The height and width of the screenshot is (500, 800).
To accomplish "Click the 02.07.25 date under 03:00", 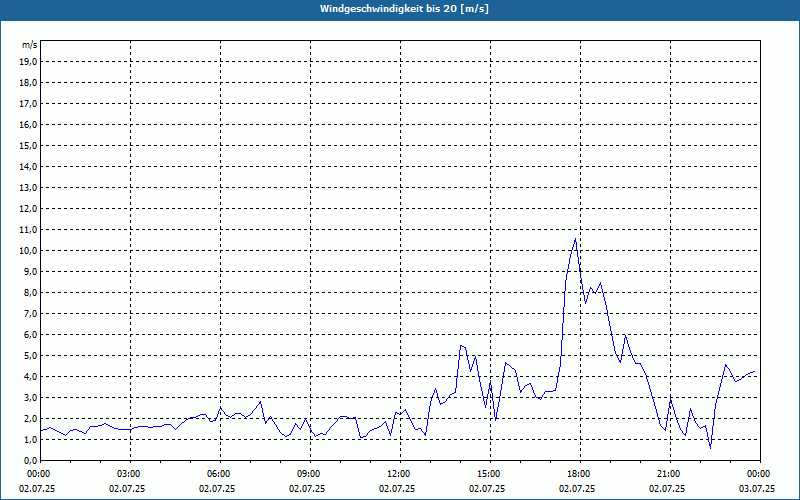I will click(127, 488).
